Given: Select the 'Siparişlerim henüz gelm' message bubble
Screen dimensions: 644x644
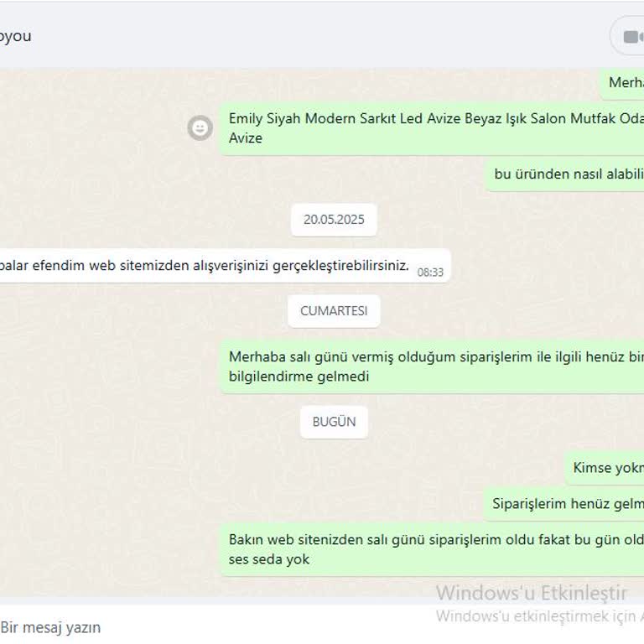Looking at the screenshot, I should click(x=563, y=504).
